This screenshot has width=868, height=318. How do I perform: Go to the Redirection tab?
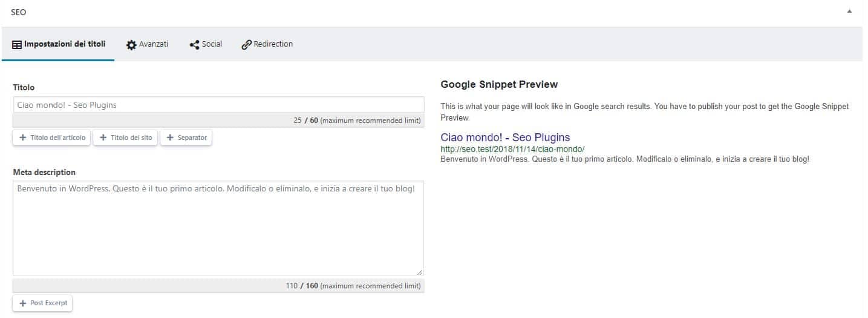pos(267,44)
